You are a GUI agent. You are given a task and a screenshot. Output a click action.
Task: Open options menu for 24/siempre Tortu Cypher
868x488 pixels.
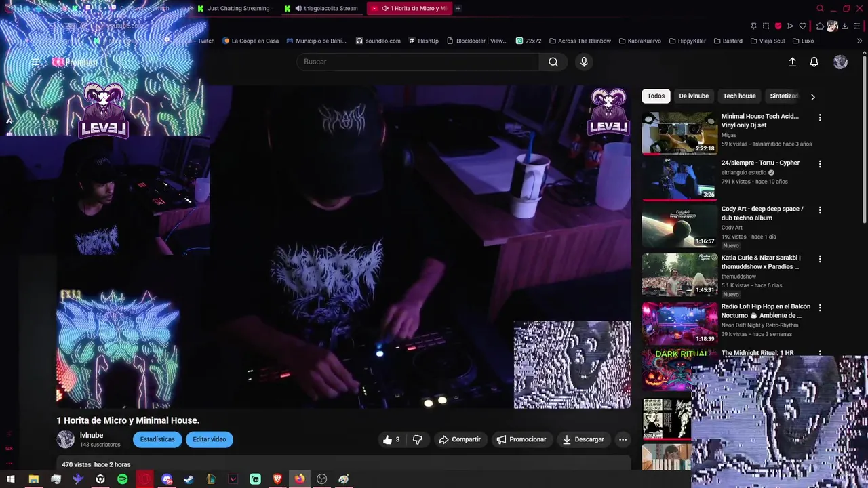pyautogui.click(x=820, y=164)
